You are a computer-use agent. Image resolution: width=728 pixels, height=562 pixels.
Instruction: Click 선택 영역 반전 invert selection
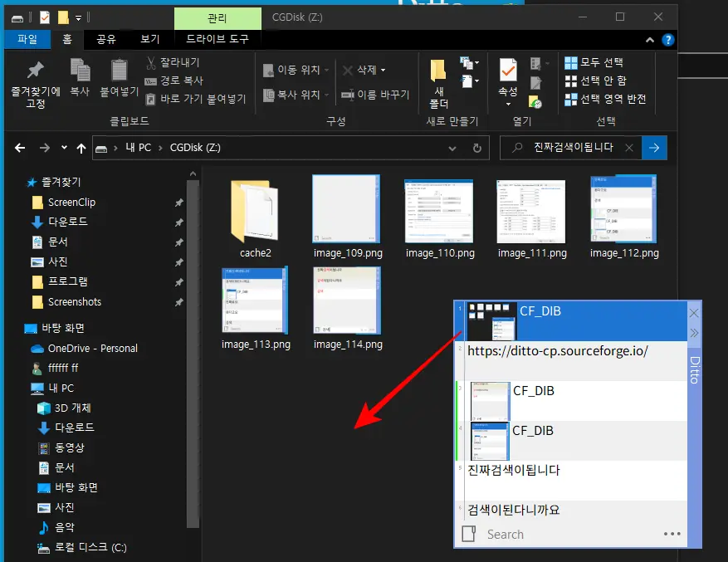point(605,99)
